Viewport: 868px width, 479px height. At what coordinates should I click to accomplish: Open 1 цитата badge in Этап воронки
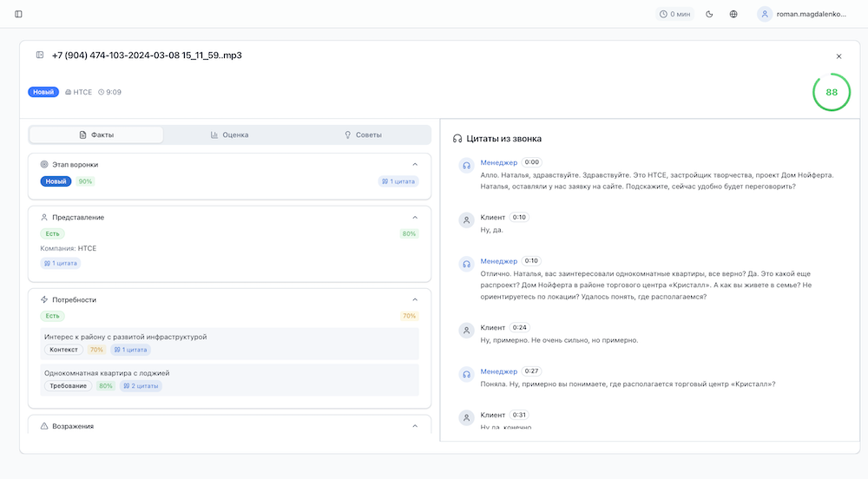point(398,181)
